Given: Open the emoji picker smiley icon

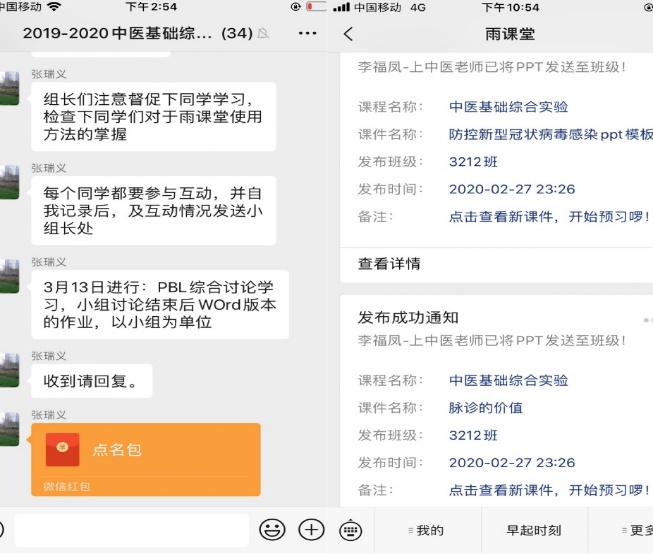Looking at the screenshot, I should pyautogui.click(x=272, y=530).
